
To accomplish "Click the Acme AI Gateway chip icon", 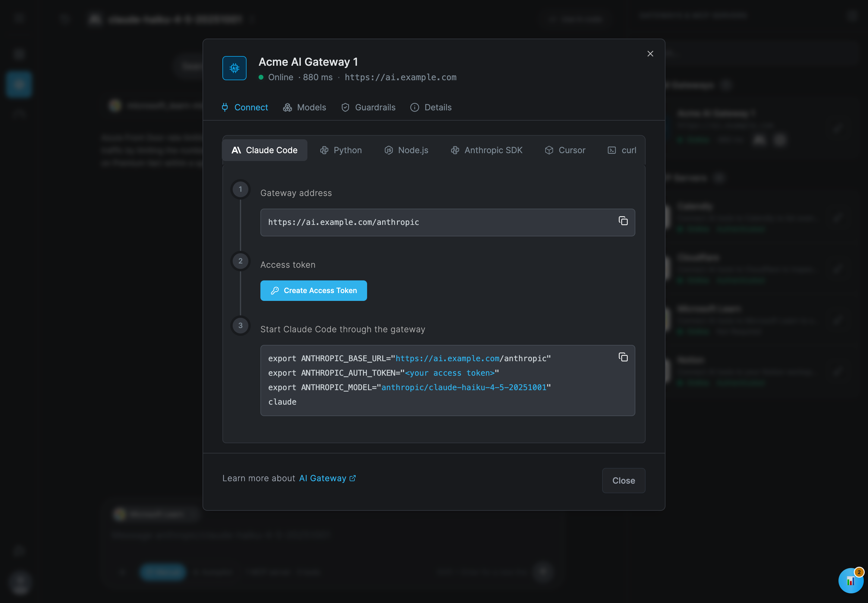I will click(234, 68).
